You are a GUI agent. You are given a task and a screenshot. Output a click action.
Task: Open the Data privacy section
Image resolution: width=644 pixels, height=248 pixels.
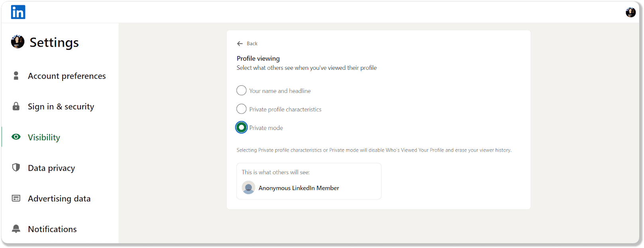(51, 168)
